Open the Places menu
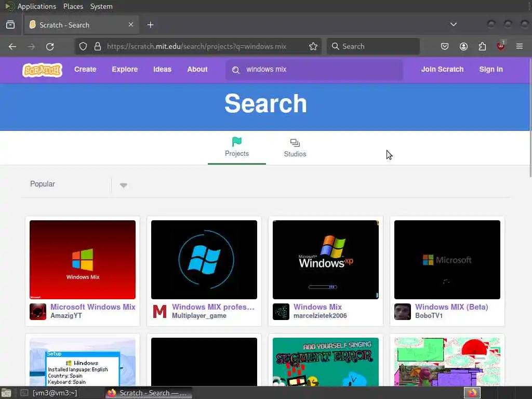This screenshot has height=399, width=532. coord(73,6)
